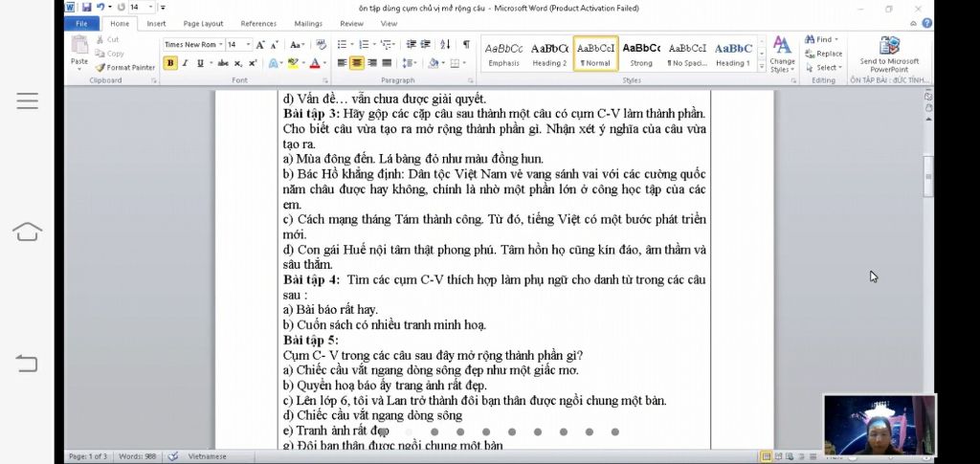980x464 pixels.
Task: Show paragraph marks with pilcrow icon
Action: [466, 44]
